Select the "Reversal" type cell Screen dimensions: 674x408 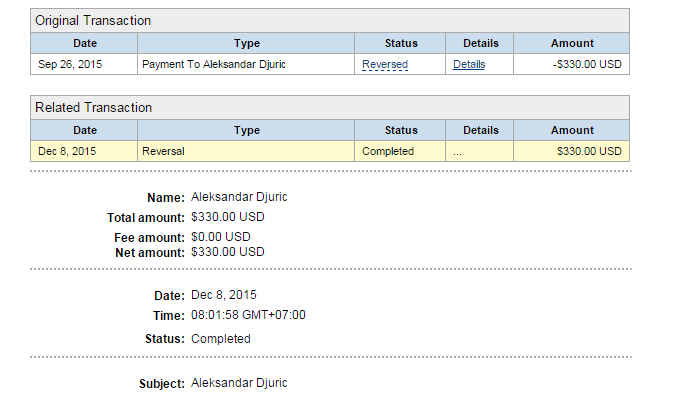[164, 151]
